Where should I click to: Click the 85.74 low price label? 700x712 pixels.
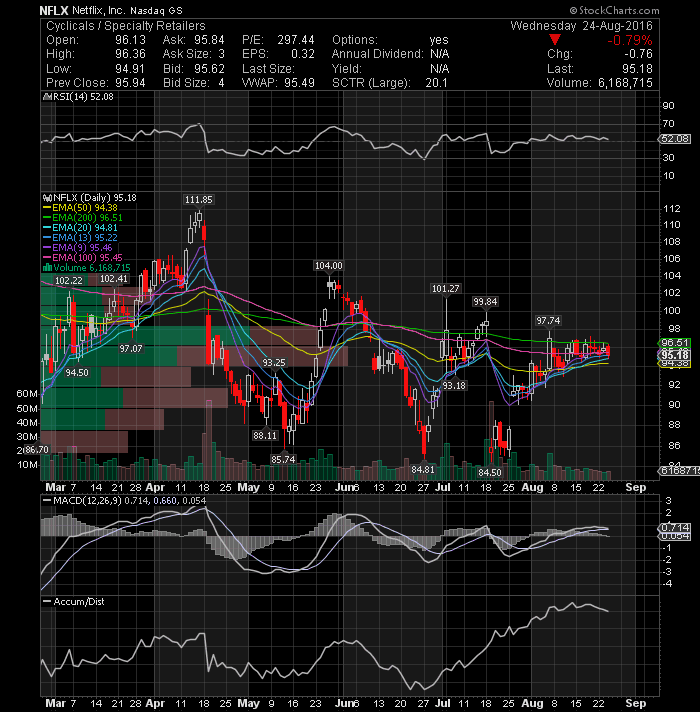pyautogui.click(x=283, y=460)
